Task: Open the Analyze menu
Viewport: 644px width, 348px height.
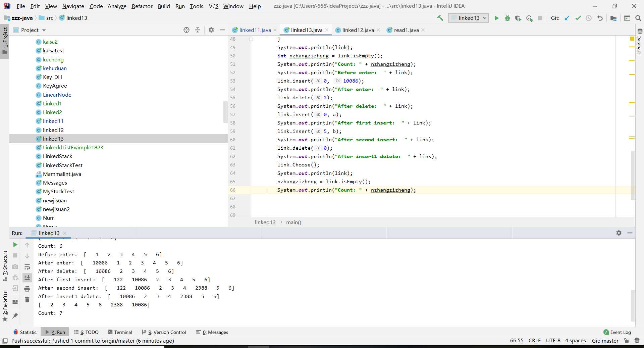Action: 117,6
